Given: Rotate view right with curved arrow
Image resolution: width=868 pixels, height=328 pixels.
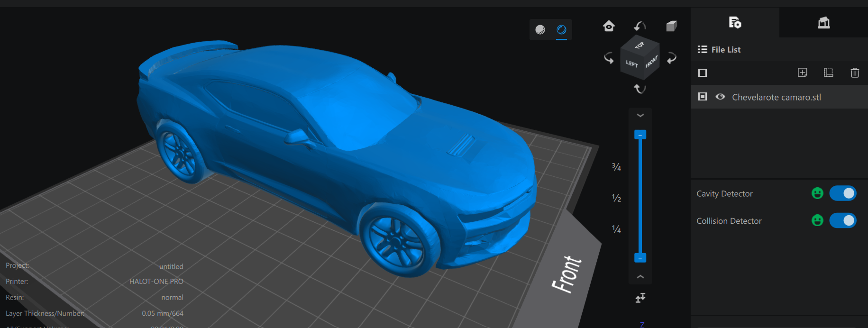Looking at the screenshot, I should pos(672,58).
